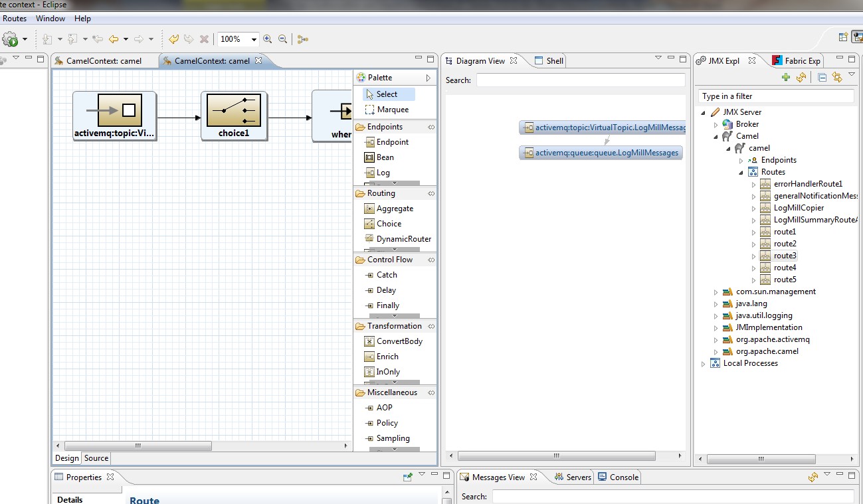Select the Marquee tool in Palette
Screen dimensions: 863x504
pyautogui.click(x=392, y=110)
